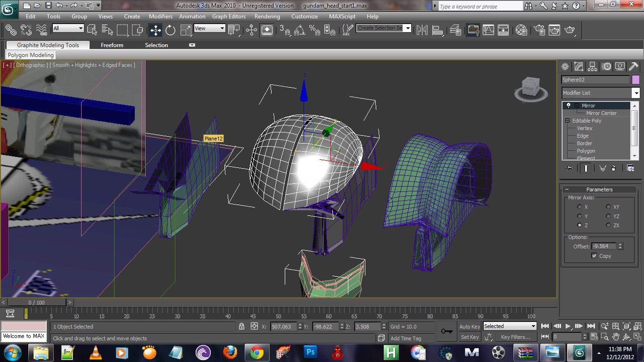Open the Material Editor icon
Image resolution: width=644 pixels, height=362 pixels.
coord(521,30)
